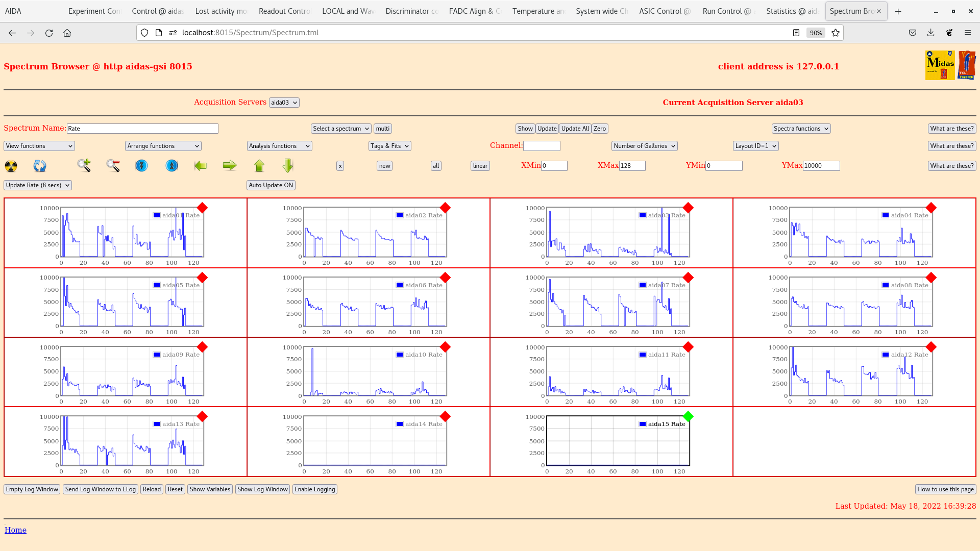Click the green left arrow icon
This screenshot has width=980, height=551.
pos(201,165)
